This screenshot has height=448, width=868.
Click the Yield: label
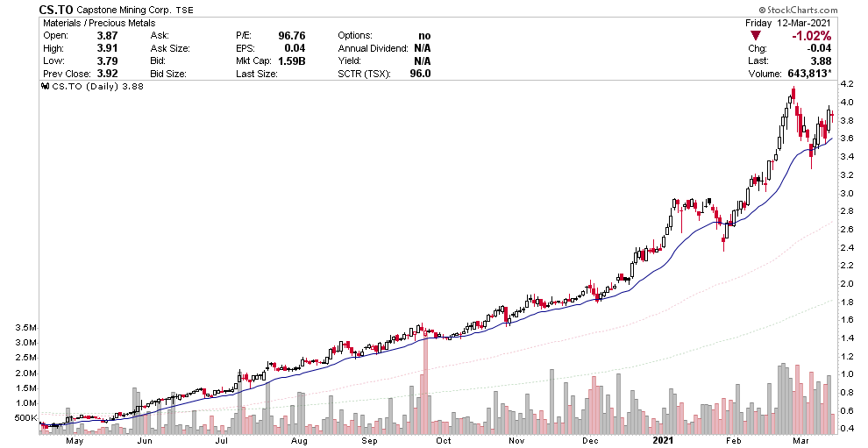[349, 60]
